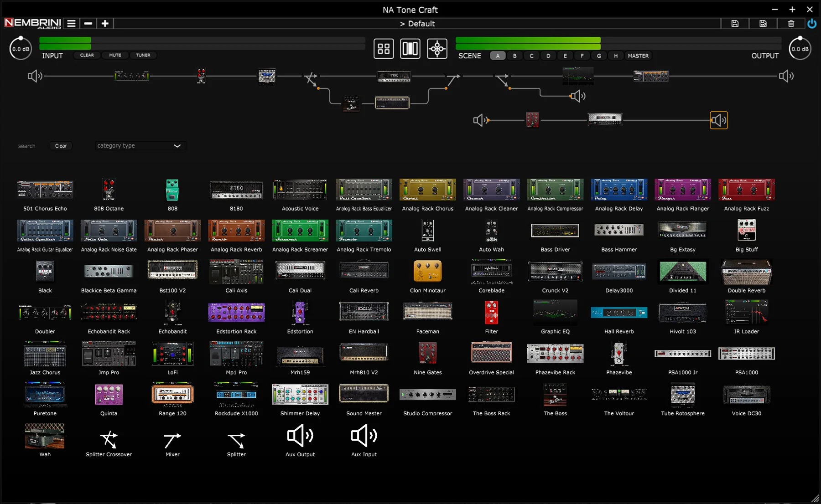The image size is (821, 504).
Task: Click the Save As preset icon
Action: tap(763, 23)
